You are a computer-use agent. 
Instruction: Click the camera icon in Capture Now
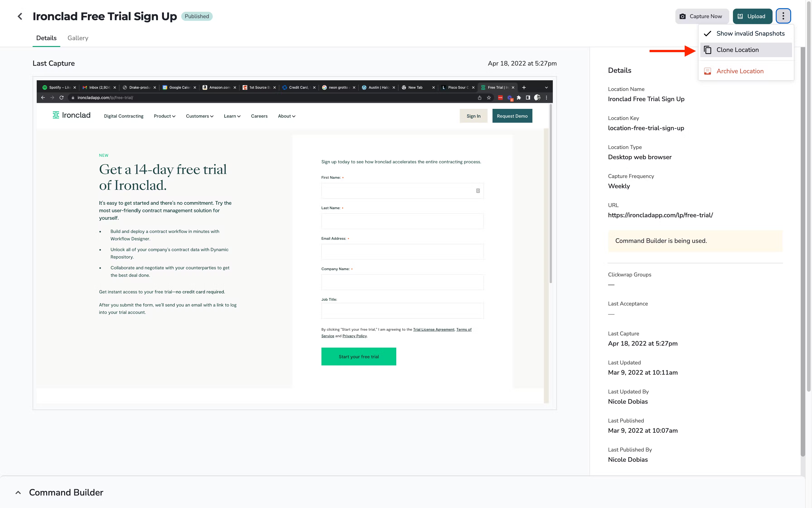pyautogui.click(x=682, y=16)
